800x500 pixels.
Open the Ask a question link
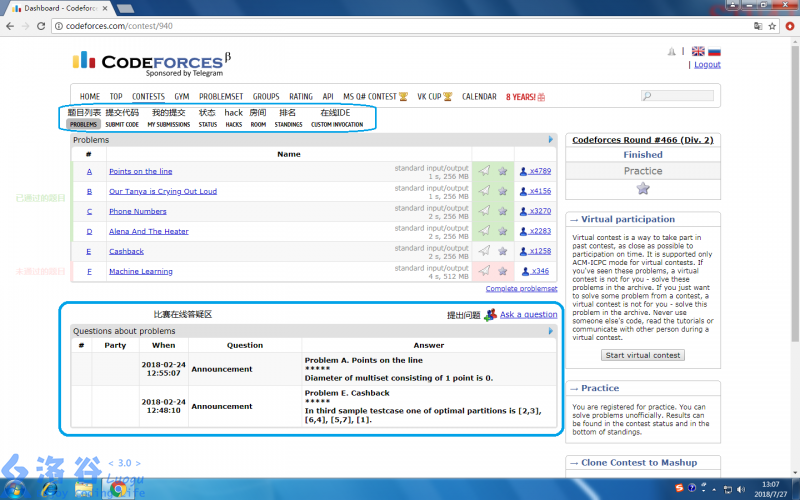(528, 315)
